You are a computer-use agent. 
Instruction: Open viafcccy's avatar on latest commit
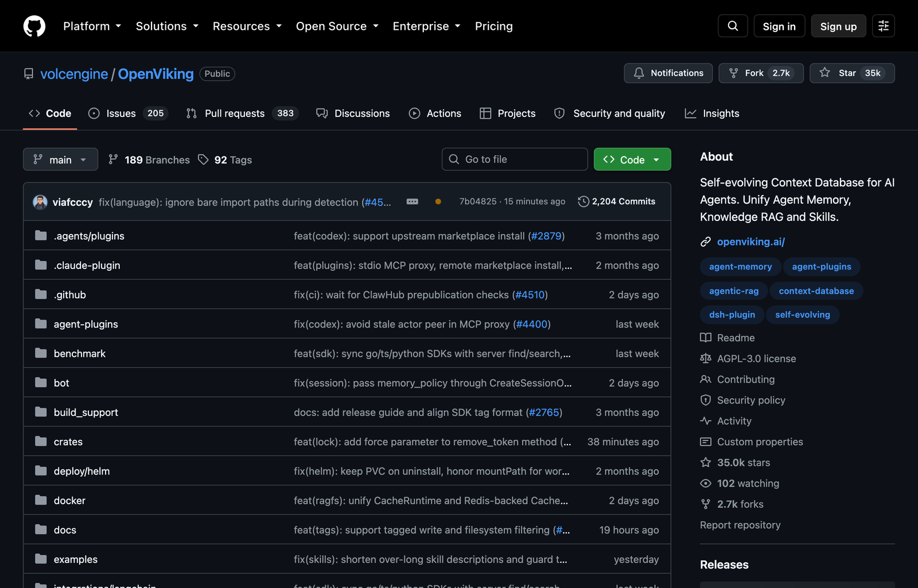click(40, 202)
